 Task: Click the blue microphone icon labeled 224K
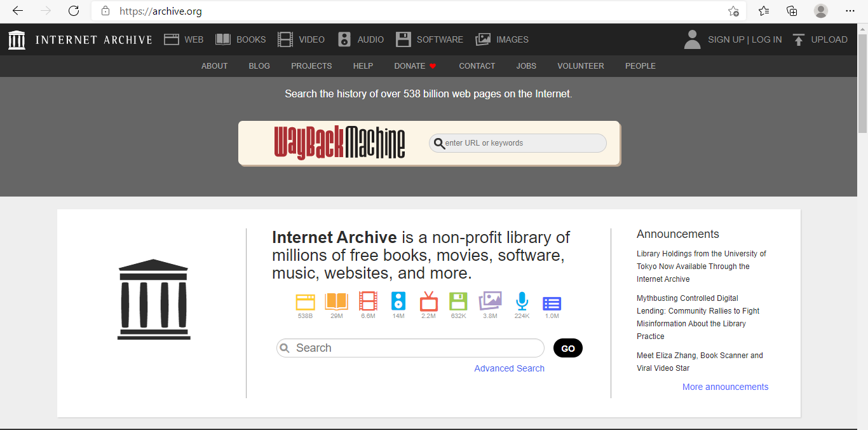point(522,302)
